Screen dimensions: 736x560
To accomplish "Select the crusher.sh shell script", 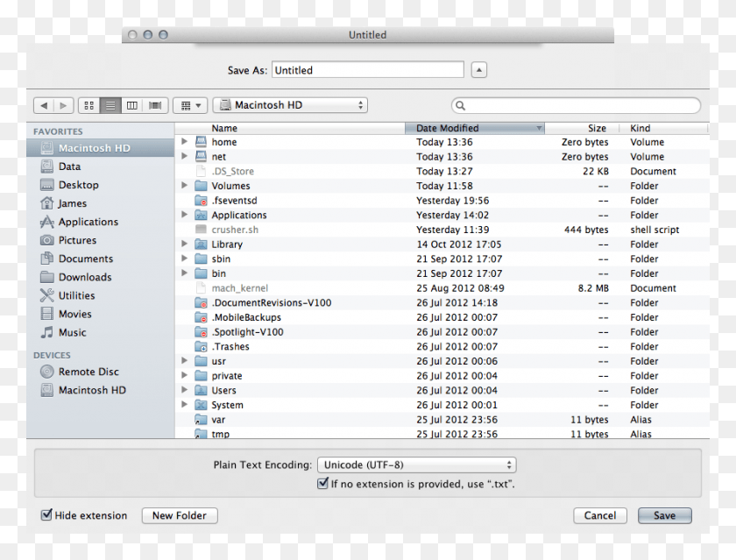I will 442,230.
